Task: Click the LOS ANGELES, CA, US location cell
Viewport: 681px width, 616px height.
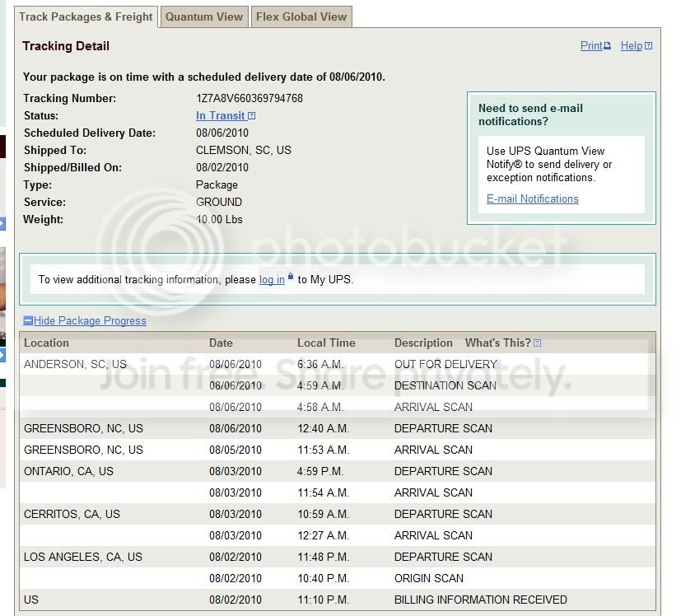Action: [83, 557]
